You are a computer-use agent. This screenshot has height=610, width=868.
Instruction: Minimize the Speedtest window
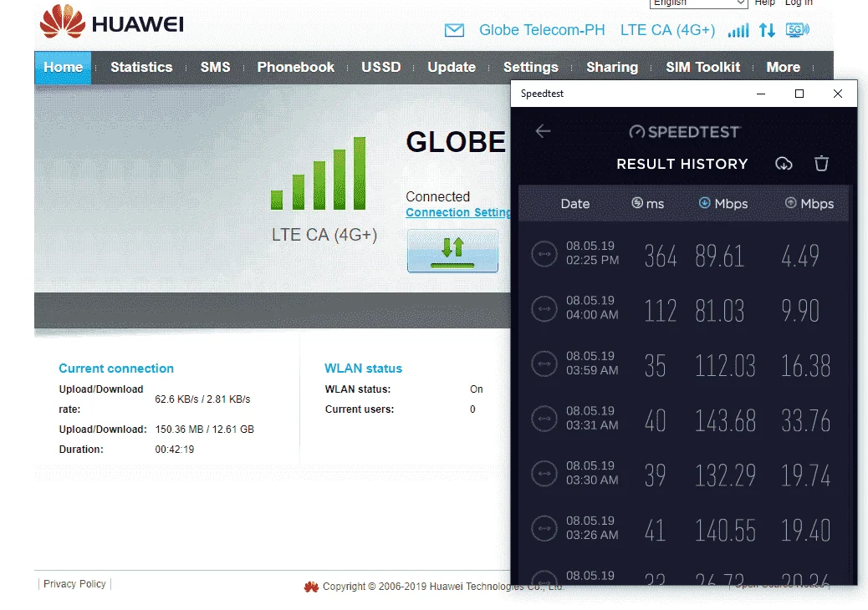click(761, 94)
